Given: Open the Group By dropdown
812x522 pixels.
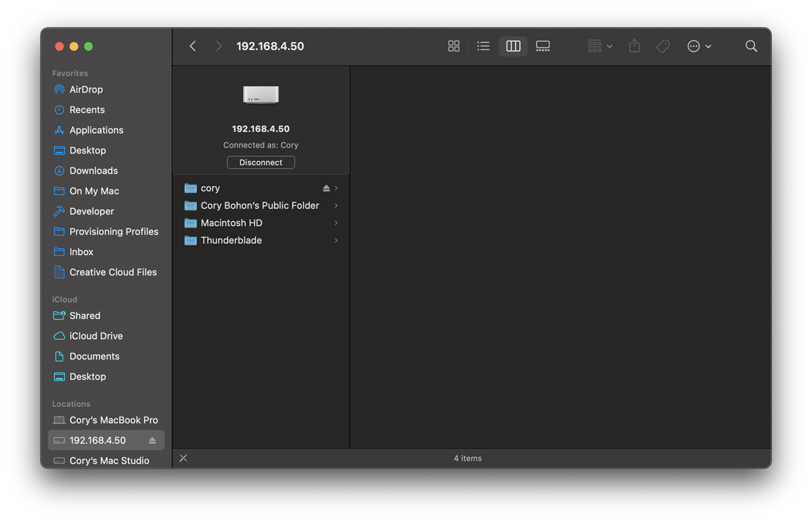Looking at the screenshot, I should (598, 46).
